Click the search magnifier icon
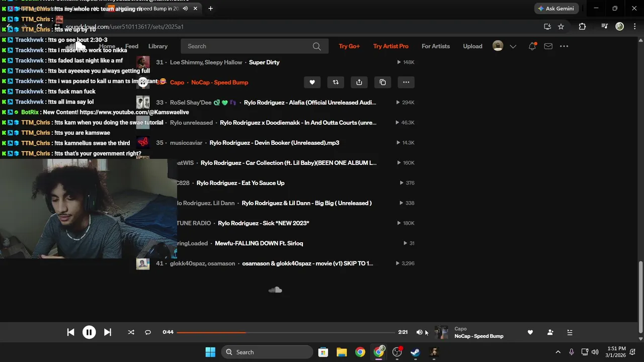 [316, 46]
